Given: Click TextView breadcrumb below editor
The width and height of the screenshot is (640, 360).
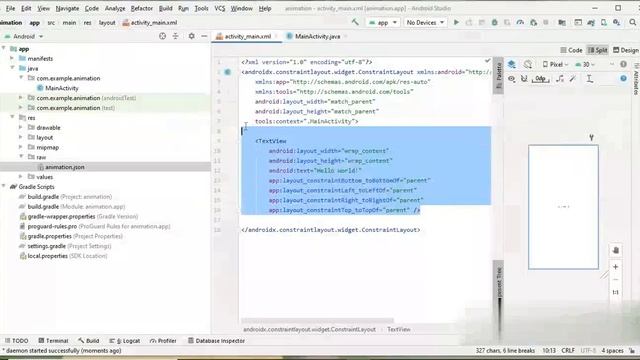Looking at the screenshot, I should (399, 329).
